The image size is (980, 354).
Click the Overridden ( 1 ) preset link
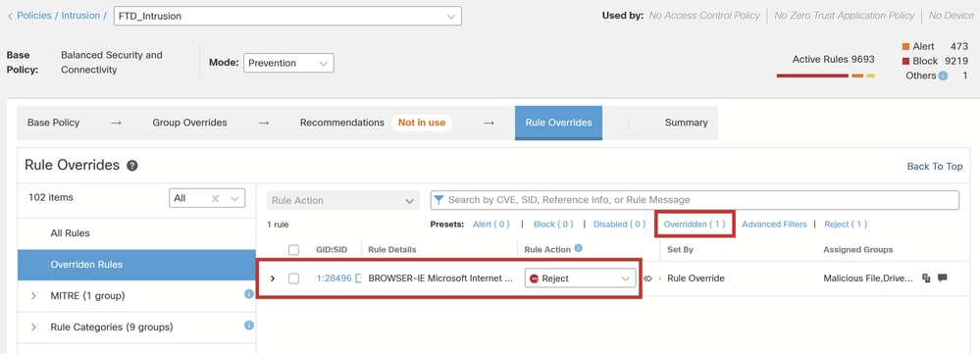(695, 225)
